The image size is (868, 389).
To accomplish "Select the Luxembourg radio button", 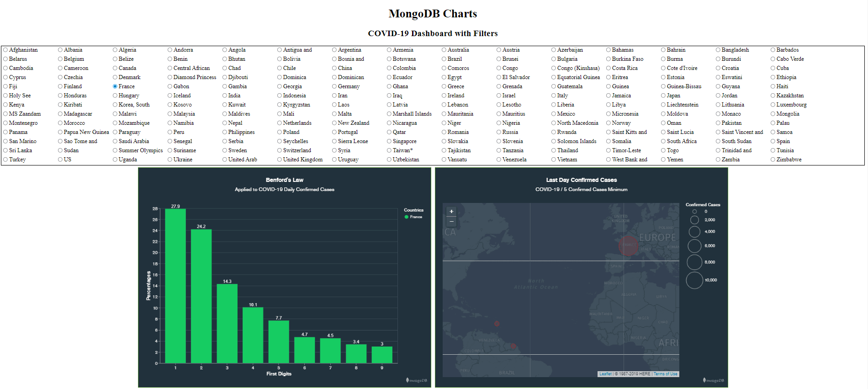I will [773, 105].
